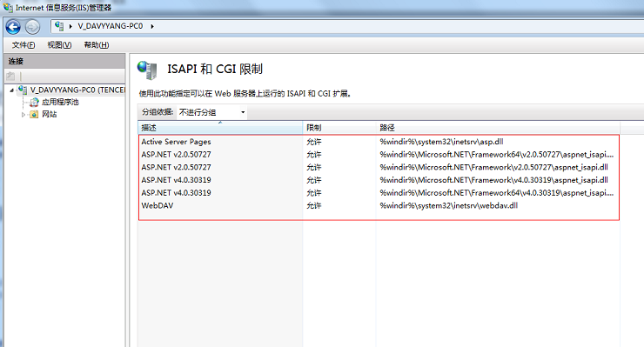Open the 分组依据 grouping dropdown
Screen dimensions: 644x347
pos(212,112)
